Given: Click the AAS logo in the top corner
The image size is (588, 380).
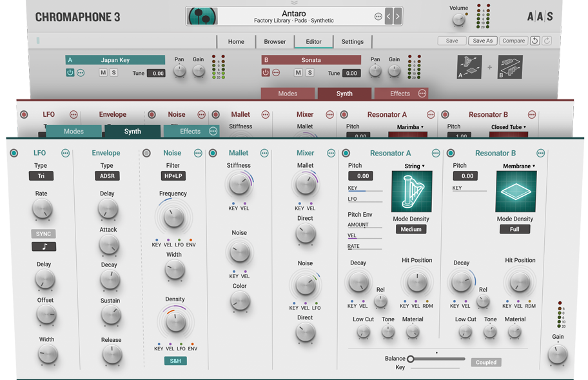Looking at the screenshot, I should 540,17.
